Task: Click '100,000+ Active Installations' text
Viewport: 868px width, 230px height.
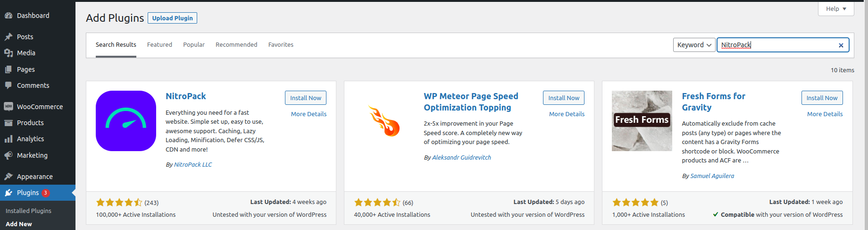Action: pyautogui.click(x=136, y=215)
